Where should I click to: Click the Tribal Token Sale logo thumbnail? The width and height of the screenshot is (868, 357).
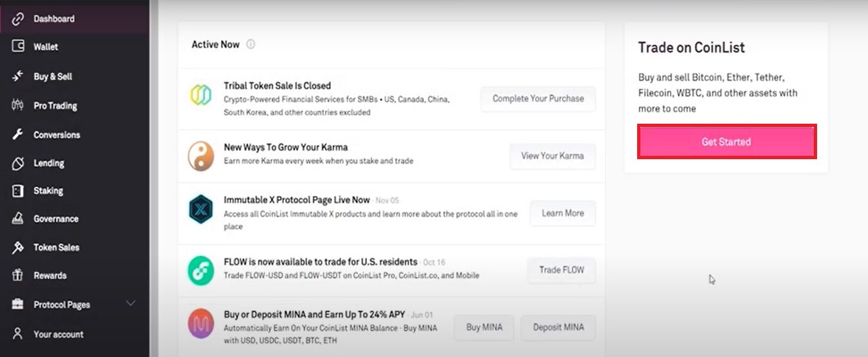[201, 95]
